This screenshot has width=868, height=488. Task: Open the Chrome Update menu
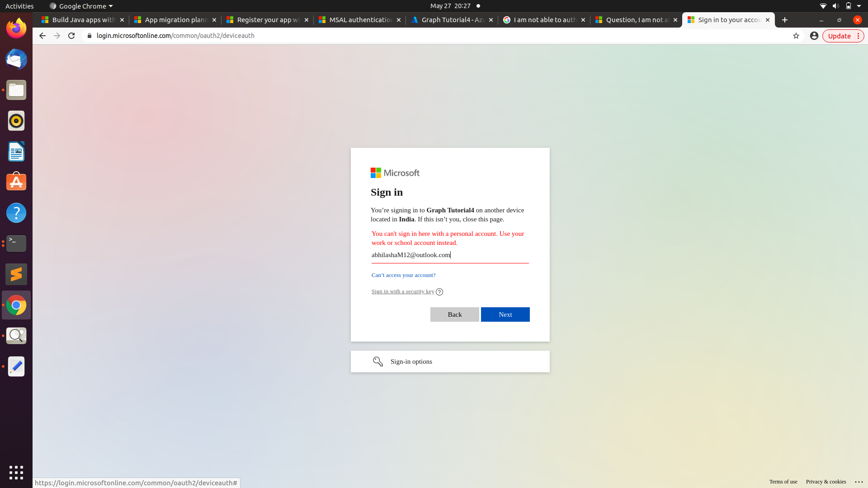(843, 36)
